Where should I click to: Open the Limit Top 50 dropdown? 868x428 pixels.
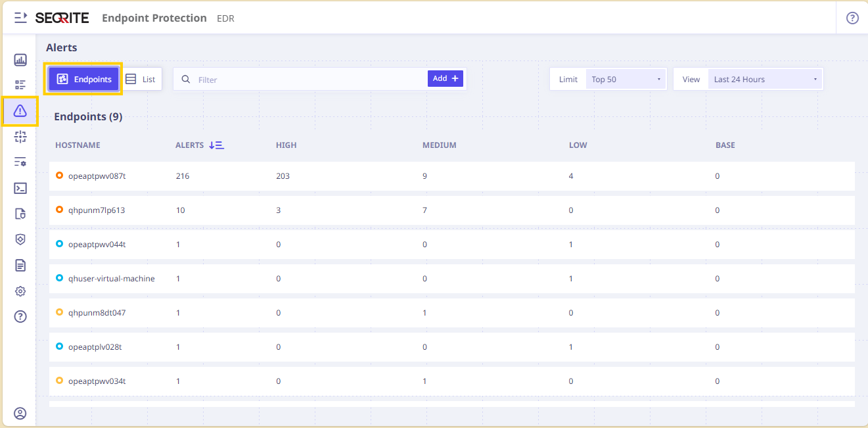[626, 80]
